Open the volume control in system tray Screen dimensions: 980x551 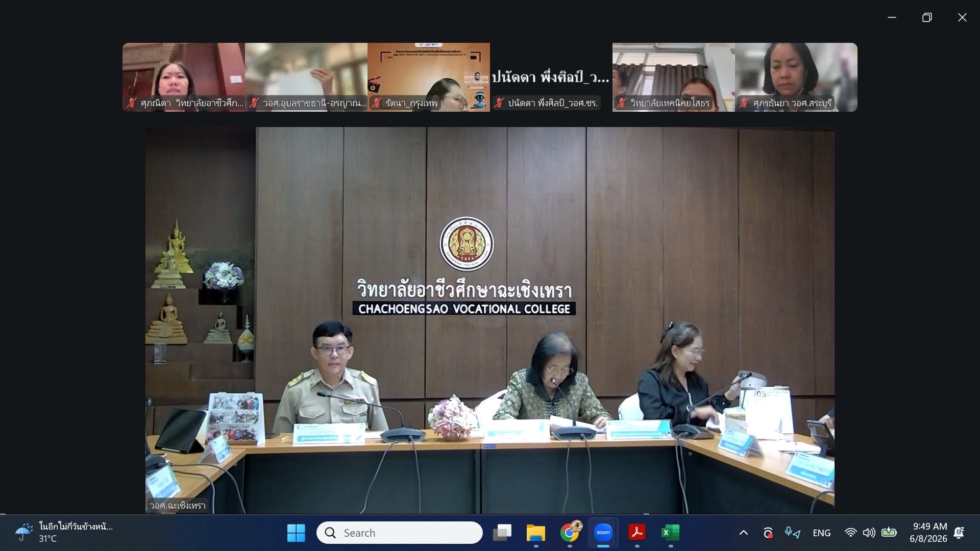(869, 533)
